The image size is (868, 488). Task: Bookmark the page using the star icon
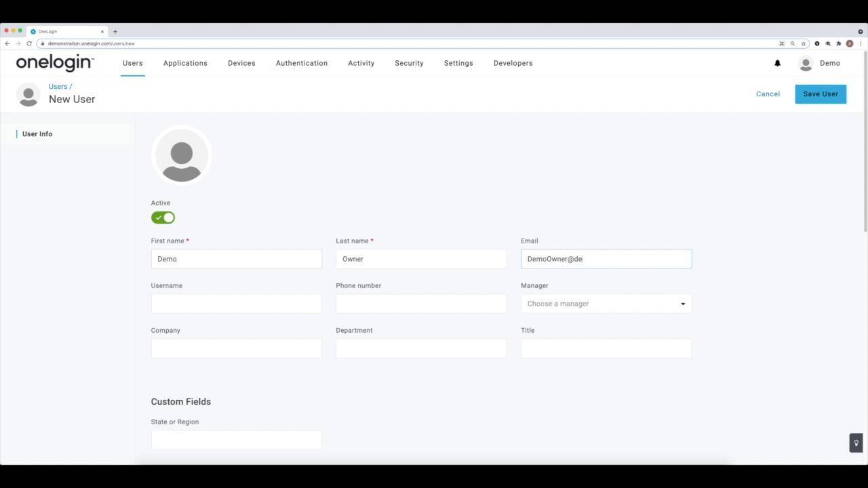coord(804,43)
